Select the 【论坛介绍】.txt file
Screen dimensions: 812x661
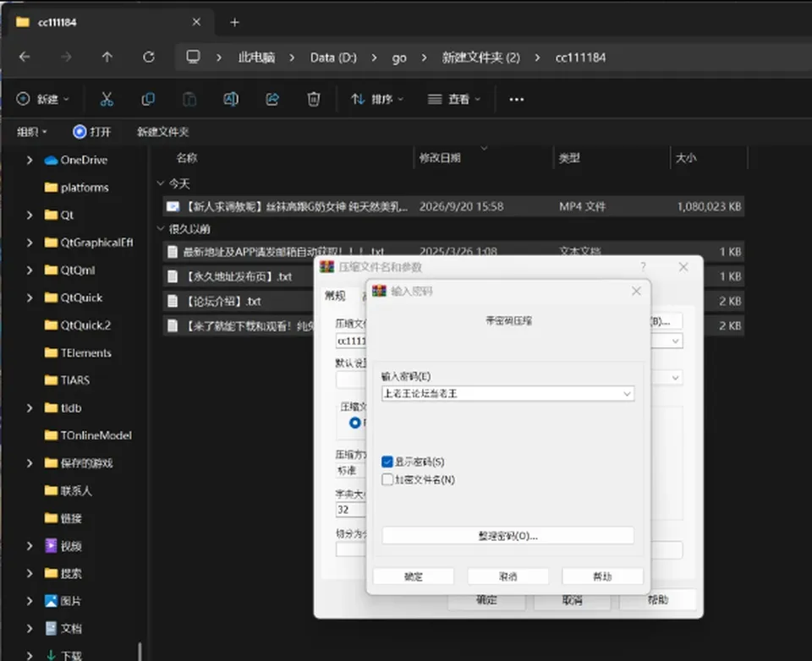tap(223, 301)
